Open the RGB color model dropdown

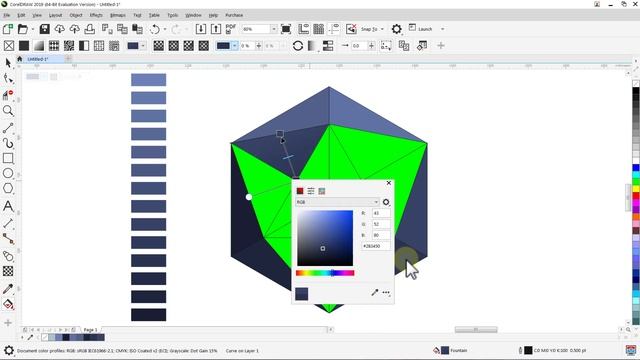click(337, 202)
